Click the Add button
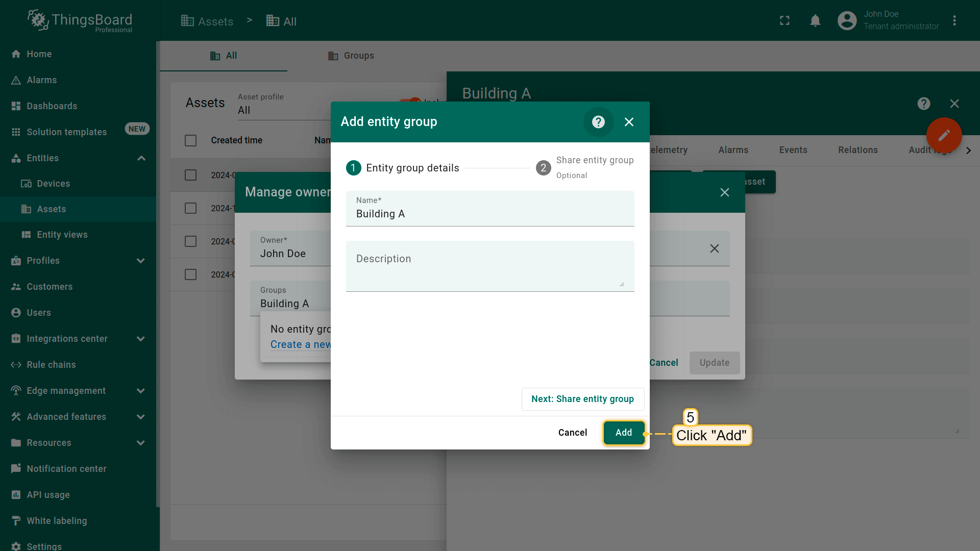The width and height of the screenshot is (980, 551). (x=623, y=433)
